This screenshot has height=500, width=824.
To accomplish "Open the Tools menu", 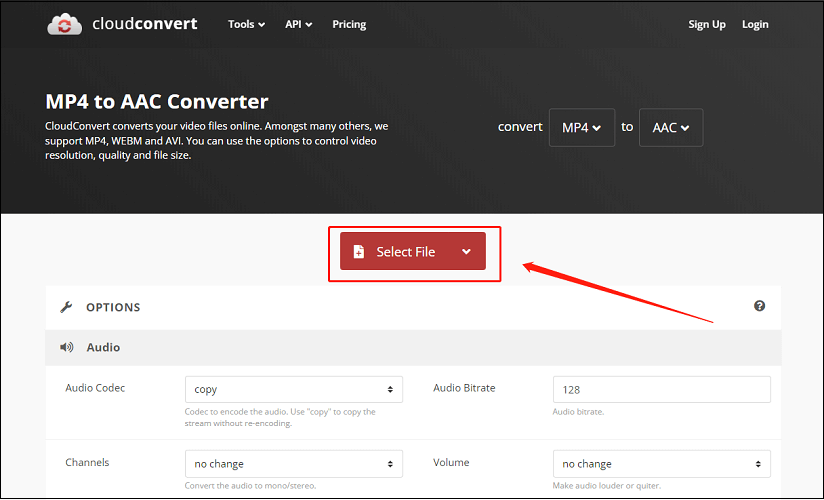I will 246,24.
